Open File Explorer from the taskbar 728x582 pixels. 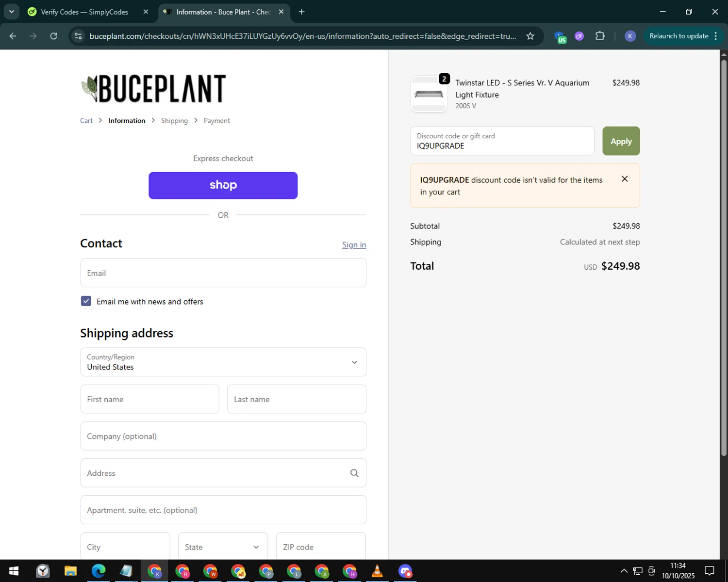(70, 571)
